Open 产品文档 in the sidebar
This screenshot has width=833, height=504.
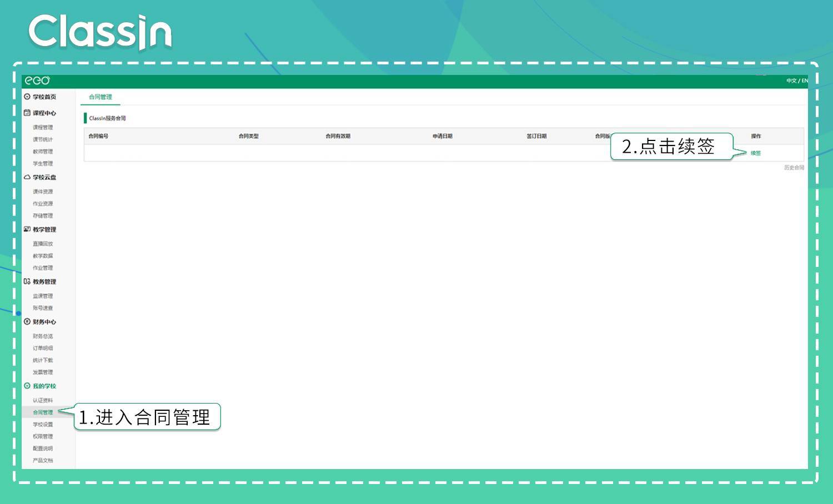(x=43, y=461)
